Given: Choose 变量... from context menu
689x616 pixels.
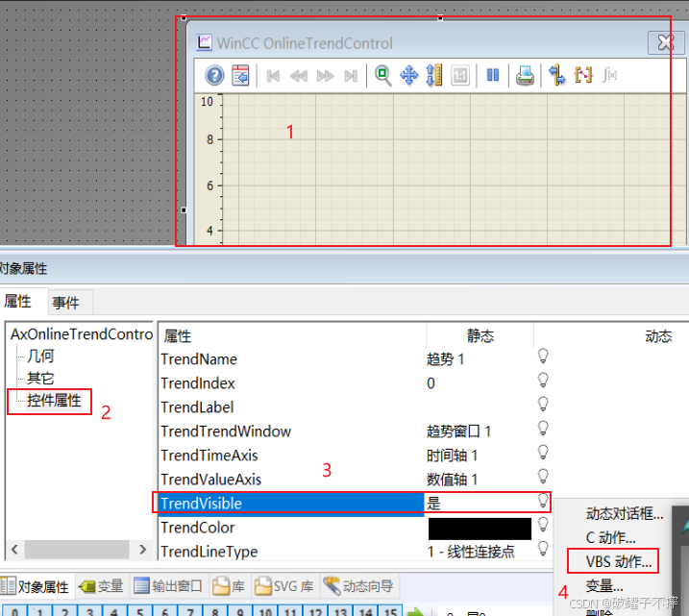Looking at the screenshot, I should tap(604, 585).
